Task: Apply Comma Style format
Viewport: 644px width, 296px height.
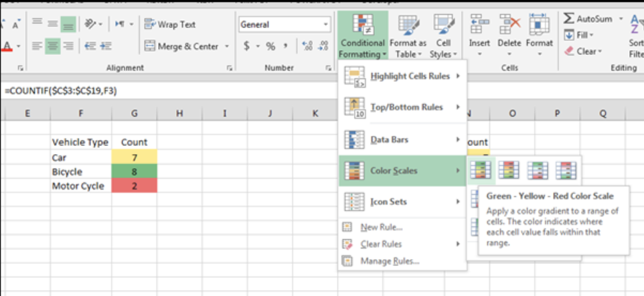Action: (x=285, y=46)
